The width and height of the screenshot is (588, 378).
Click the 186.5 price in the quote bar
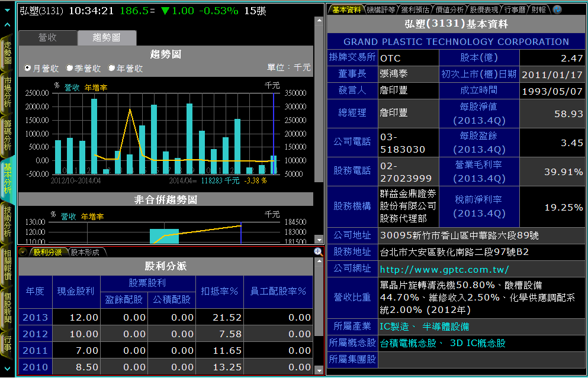coord(134,11)
